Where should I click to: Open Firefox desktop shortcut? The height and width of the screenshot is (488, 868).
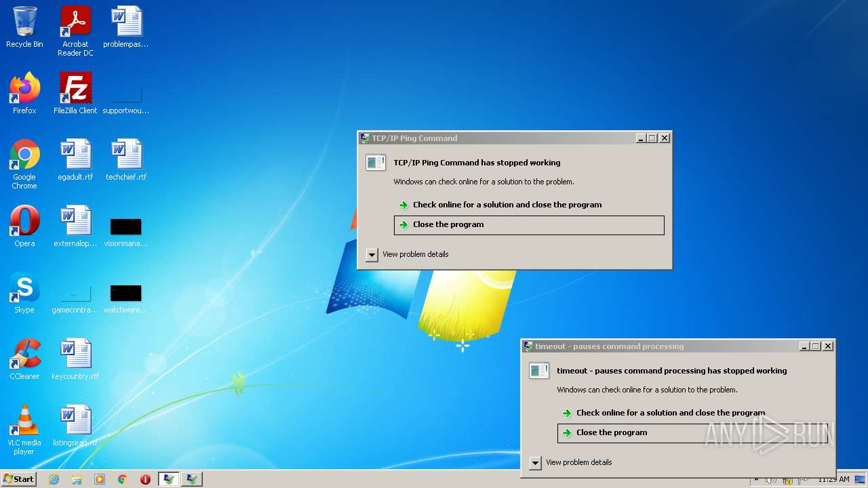pos(24,94)
